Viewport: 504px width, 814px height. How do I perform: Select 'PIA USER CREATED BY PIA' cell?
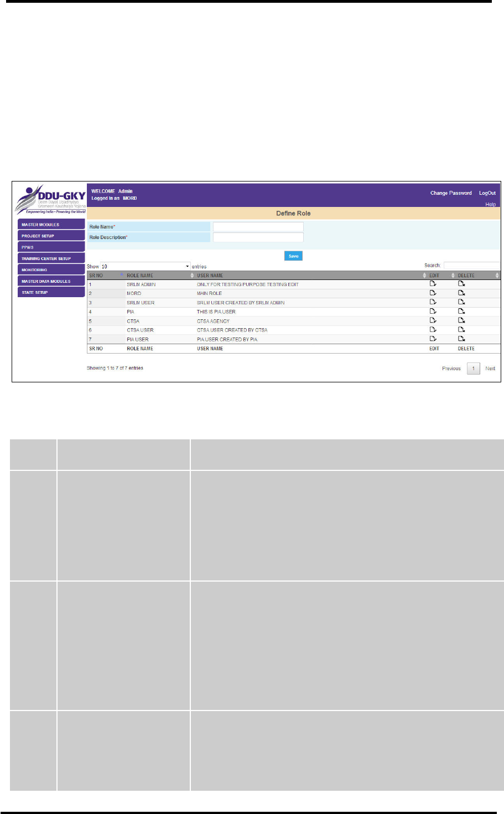click(227, 339)
